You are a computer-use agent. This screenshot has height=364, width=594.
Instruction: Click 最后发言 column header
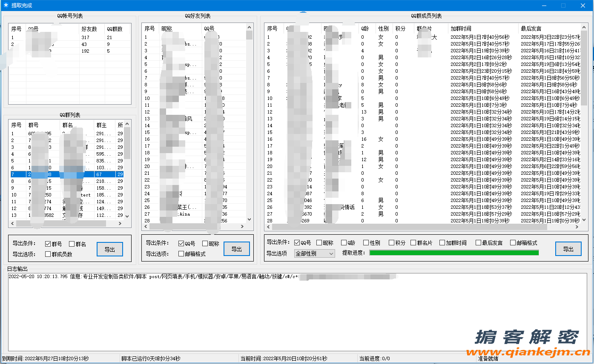[x=549, y=28]
